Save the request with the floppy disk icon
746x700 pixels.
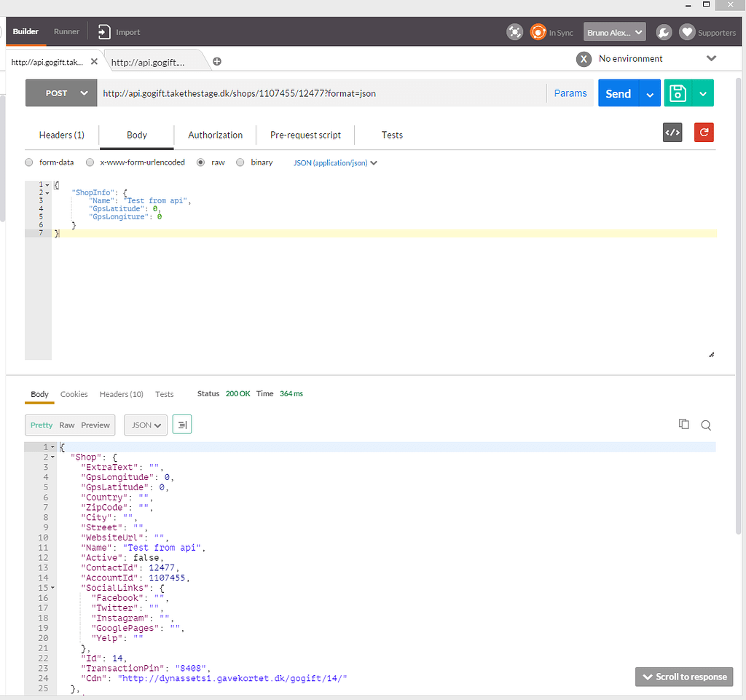click(679, 93)
